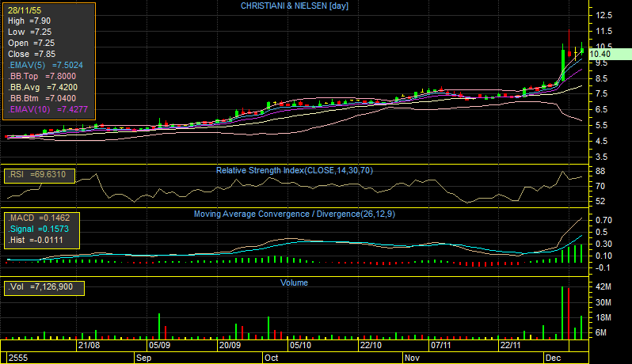Click the Low =7.25 value
Image resolution: width=632 pixels, height=364 pixels.
(29, 32)
